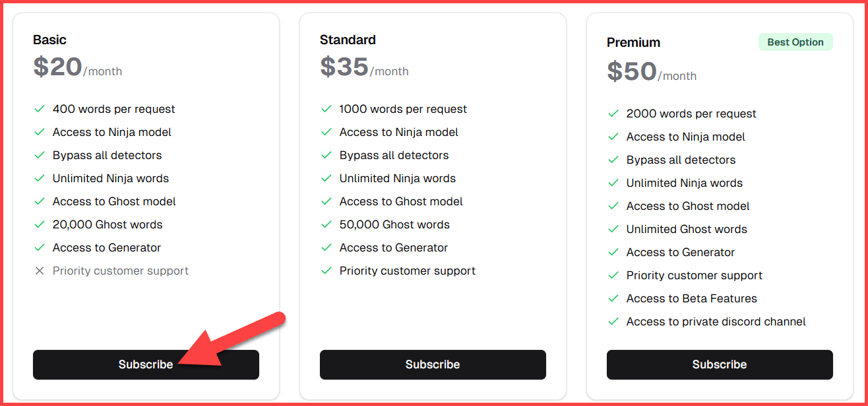
Task: Click the checkmark beside Access to private discord channel
Action: tap(613, 321)
